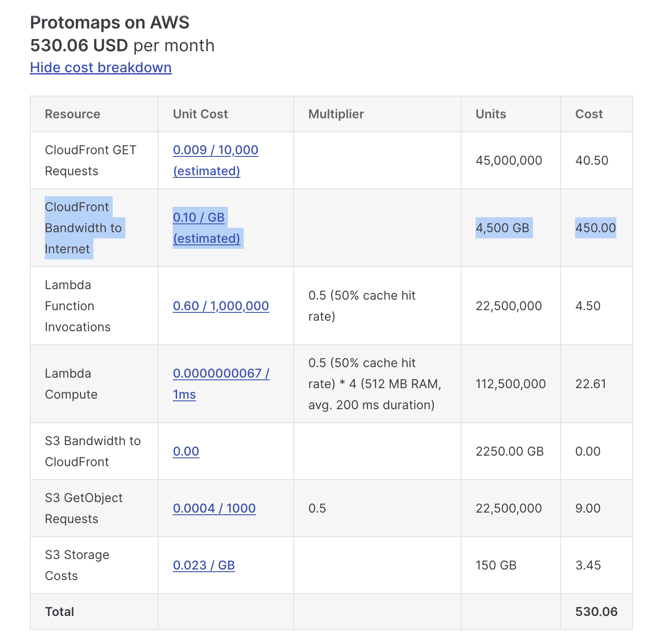The width and height of the screenshot is (647, 644).
Task: Click the Unit Cost column header
Action: (200, 114)
